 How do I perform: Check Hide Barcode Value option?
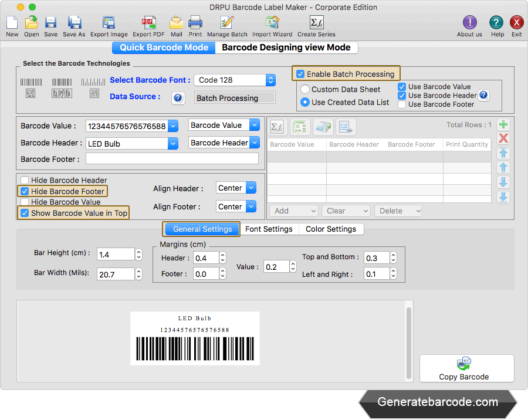(25, 202)
